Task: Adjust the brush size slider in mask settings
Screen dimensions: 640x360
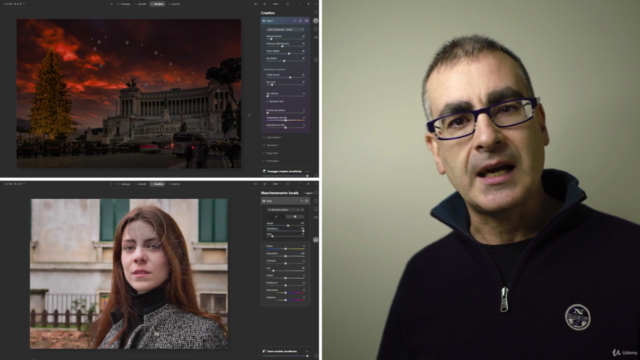Action: pos(285,225)
